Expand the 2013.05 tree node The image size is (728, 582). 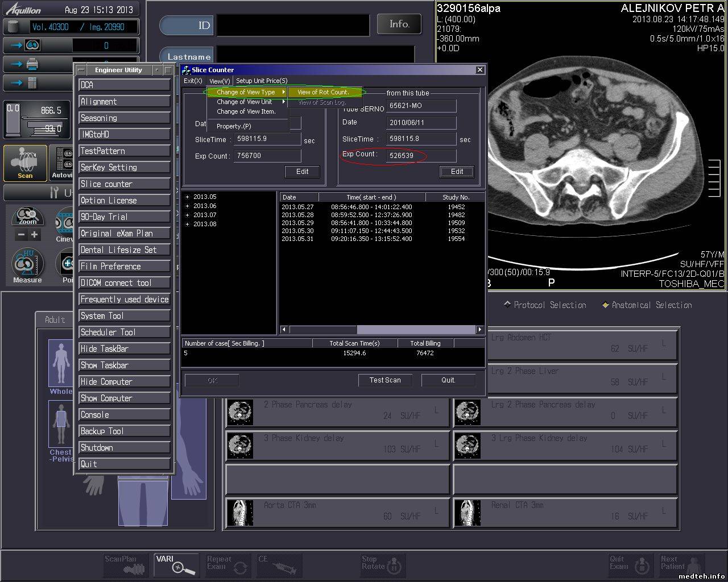point(187,197)
